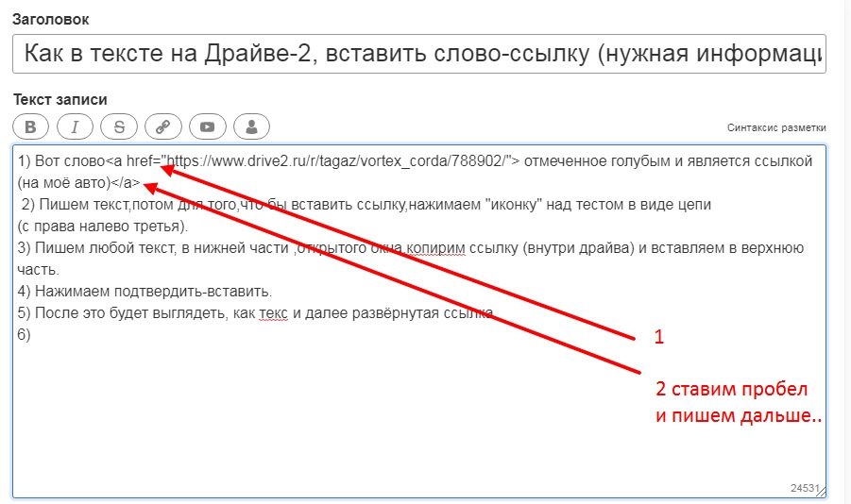
Task: Click the word "часть." in the editor
Action: pyautogui.click(x=38, y=270)
